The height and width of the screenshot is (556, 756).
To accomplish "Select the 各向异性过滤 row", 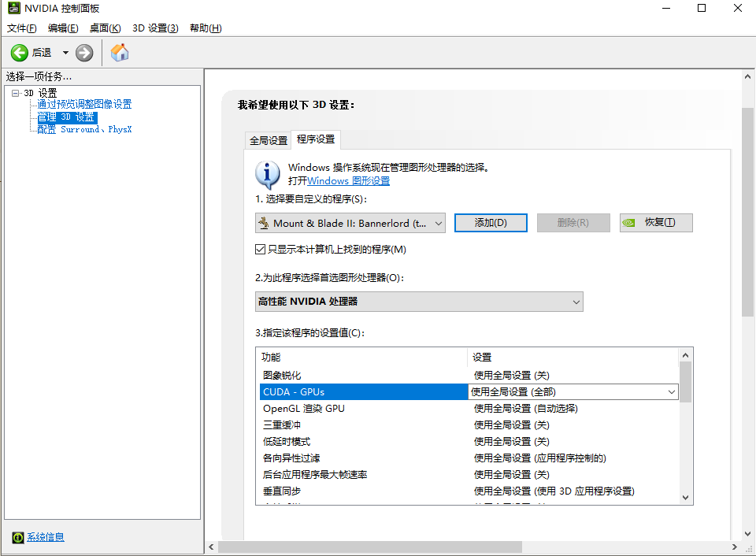I will (468, 458).
